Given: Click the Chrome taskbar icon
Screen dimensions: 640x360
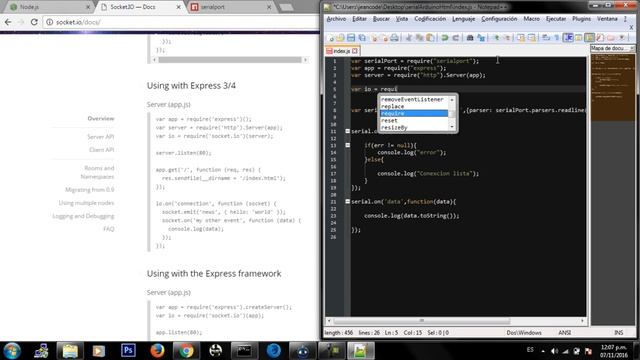Looking at the screenshot, I should click(x=186, y=350).
